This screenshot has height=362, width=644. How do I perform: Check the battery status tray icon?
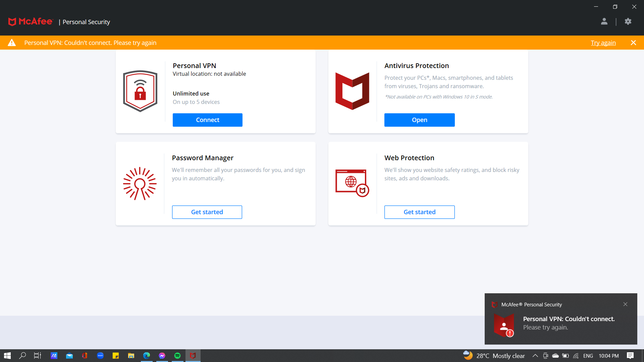coord(566,356)
